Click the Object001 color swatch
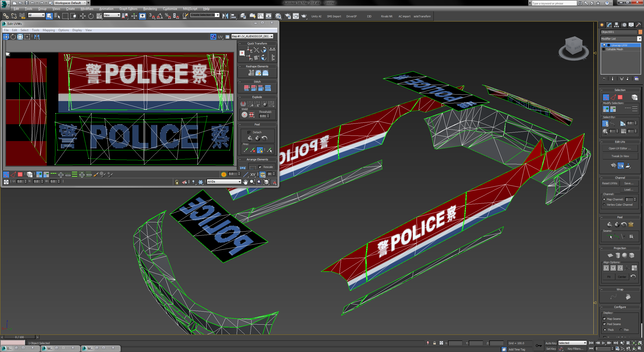This screenshot has width=644, height=352. [640, 32]
